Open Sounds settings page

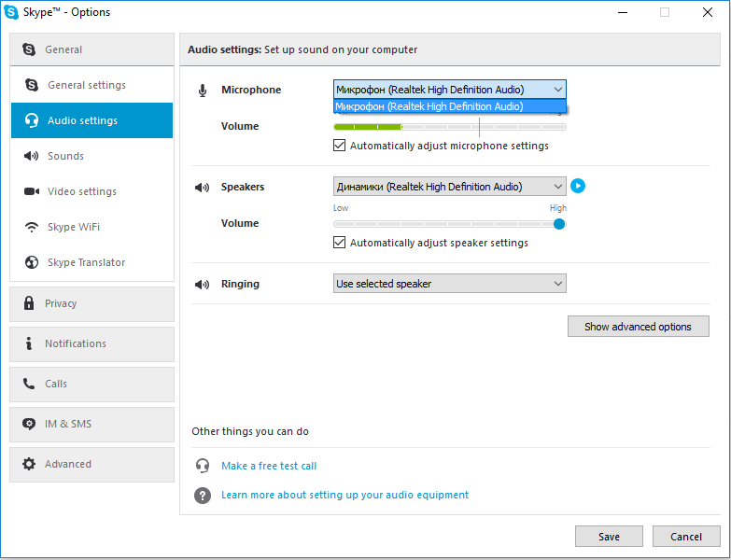point(91,156)
